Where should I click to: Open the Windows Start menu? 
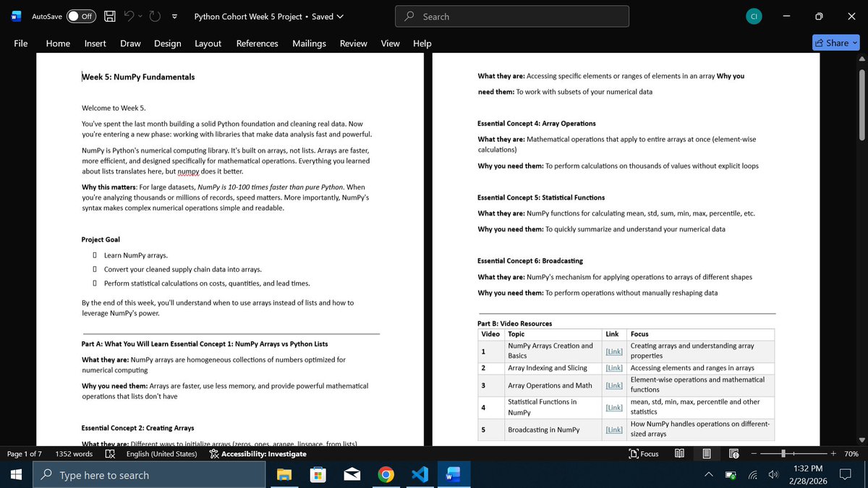[17, 475]
